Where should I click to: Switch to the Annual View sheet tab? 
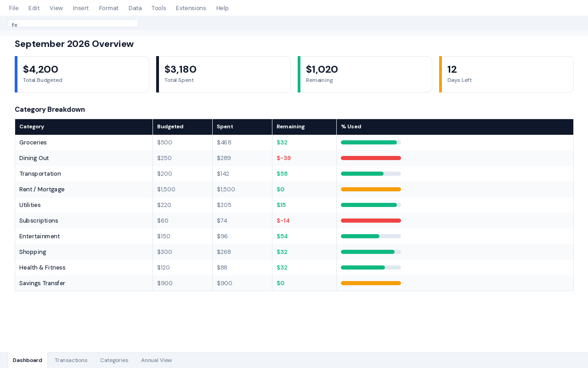pos(156,360)
